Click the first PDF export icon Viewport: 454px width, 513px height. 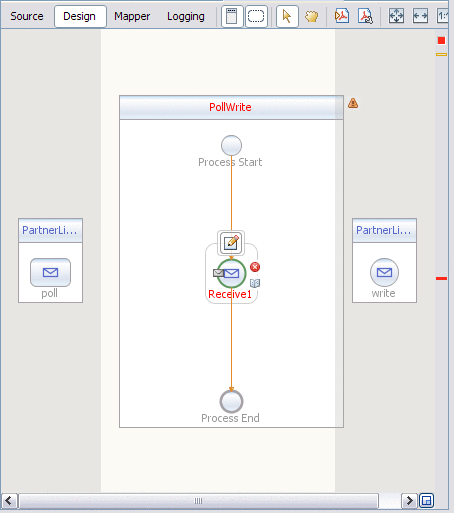click(x=342, y=16)
